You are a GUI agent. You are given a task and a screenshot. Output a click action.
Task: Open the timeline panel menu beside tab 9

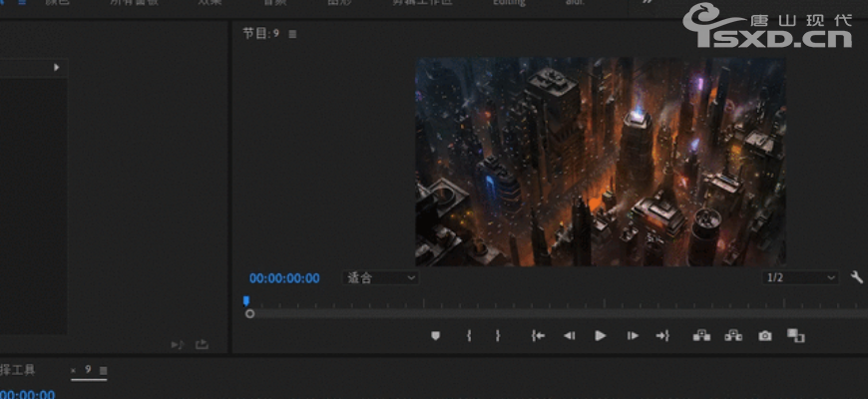(103, 371)
